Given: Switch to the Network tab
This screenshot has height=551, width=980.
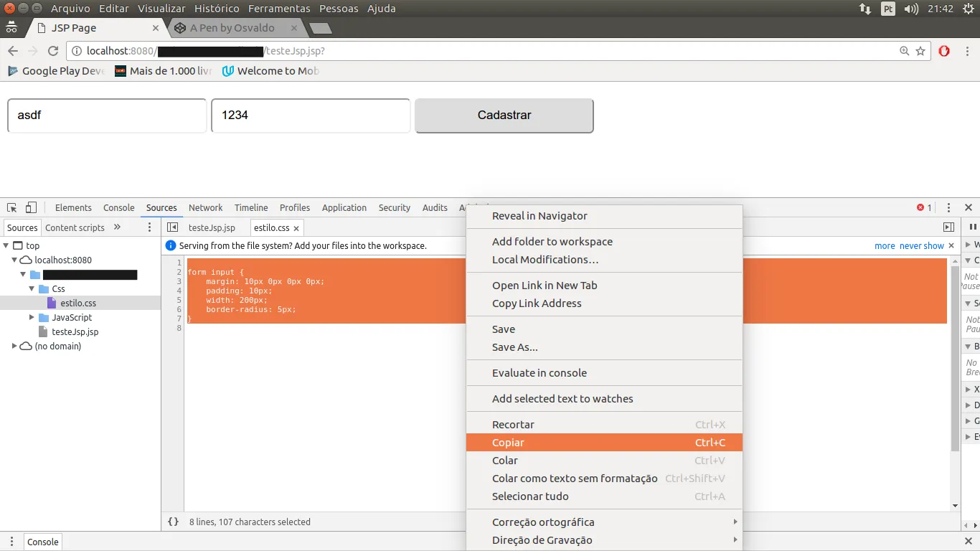Looking at the screenshot, I should click(x=205, y=208).
